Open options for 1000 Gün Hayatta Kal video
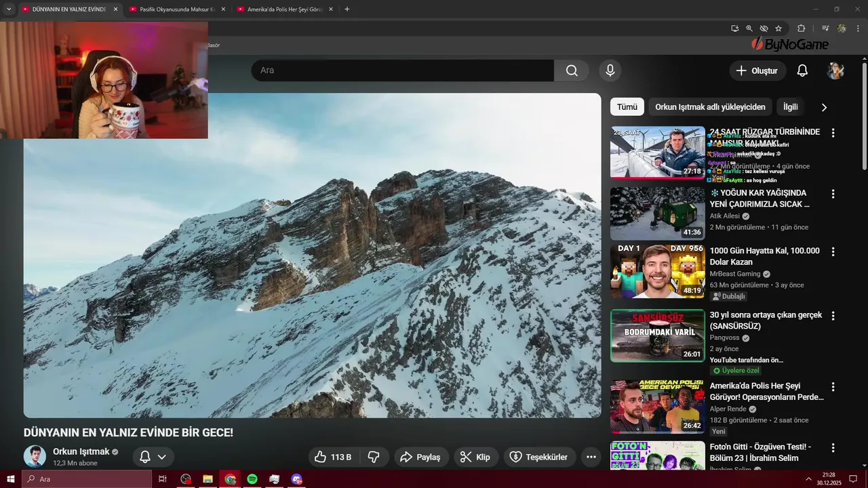This screenshot has height=488, width=868. tap(833, 251)
